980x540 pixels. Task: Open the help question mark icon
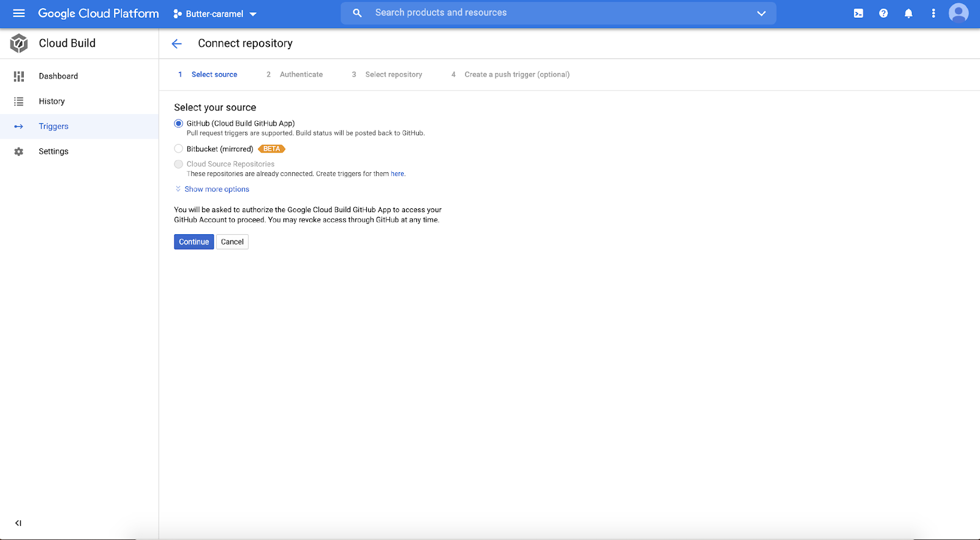pos(883,13)
